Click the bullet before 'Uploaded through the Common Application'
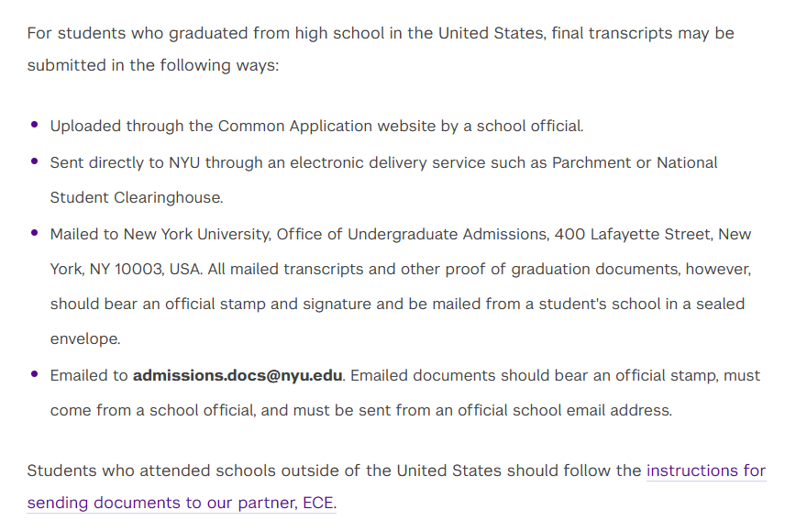 pyautogui.click(x=35, y=125)
